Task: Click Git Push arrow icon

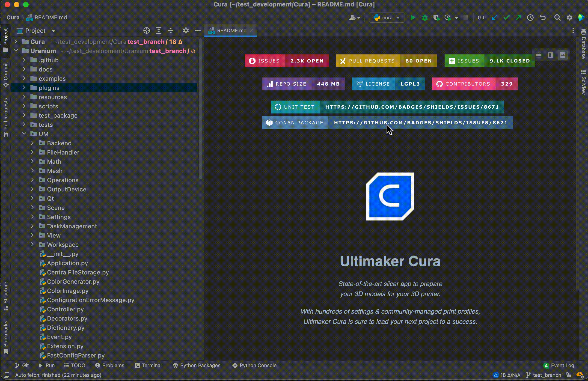Action: click(x=518, y=18)
